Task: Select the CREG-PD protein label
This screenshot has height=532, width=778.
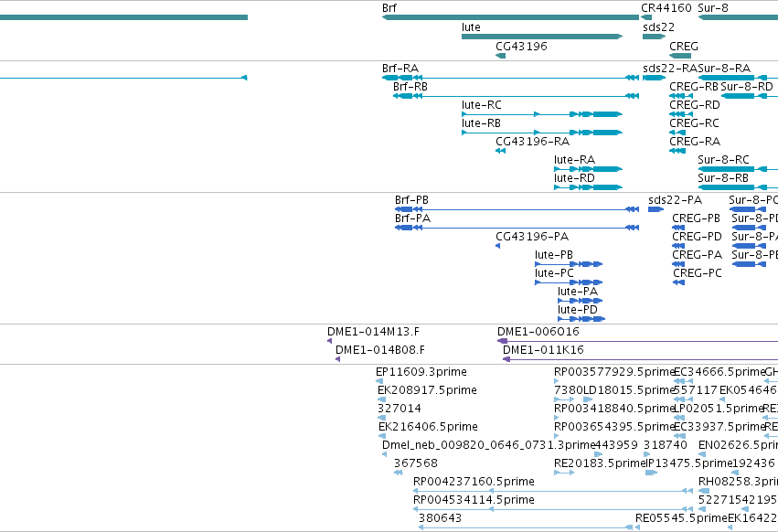Action: [x=698, y=238]
